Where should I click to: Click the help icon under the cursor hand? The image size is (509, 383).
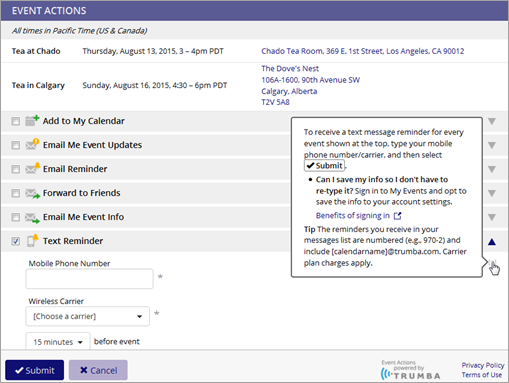click(x=493, y=263)
